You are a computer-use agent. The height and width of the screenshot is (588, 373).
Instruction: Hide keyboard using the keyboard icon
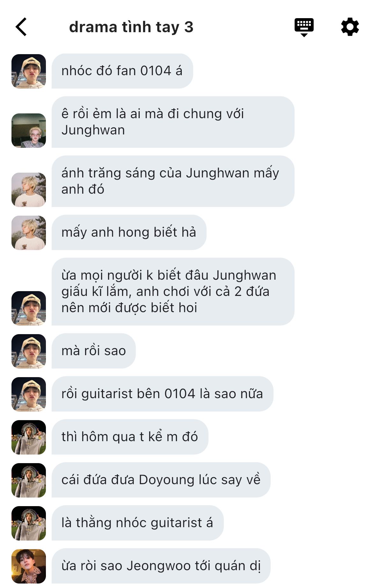click(x=304, y=27)
